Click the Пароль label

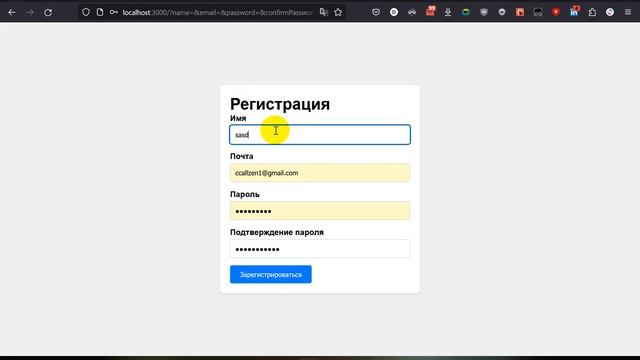coord(245,194)
